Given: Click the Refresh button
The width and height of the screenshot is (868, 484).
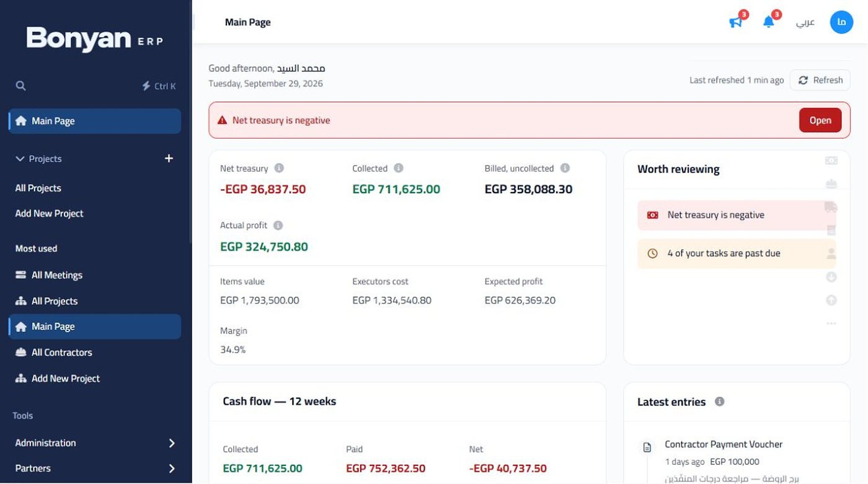Looking at the screenshot, I should click(820, 80).
